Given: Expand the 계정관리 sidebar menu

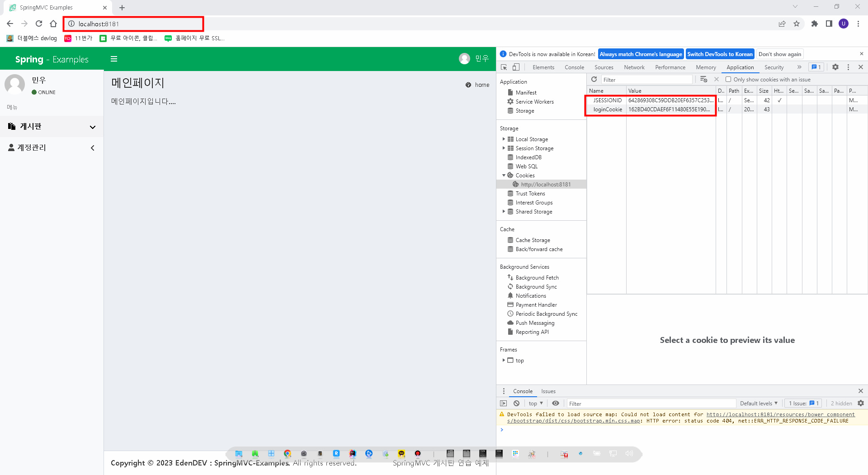Looking at the screenshot, I should click(x=52, y=147).
